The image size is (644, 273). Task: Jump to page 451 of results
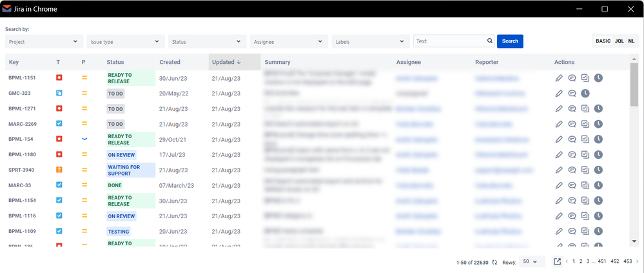point(602,261)
